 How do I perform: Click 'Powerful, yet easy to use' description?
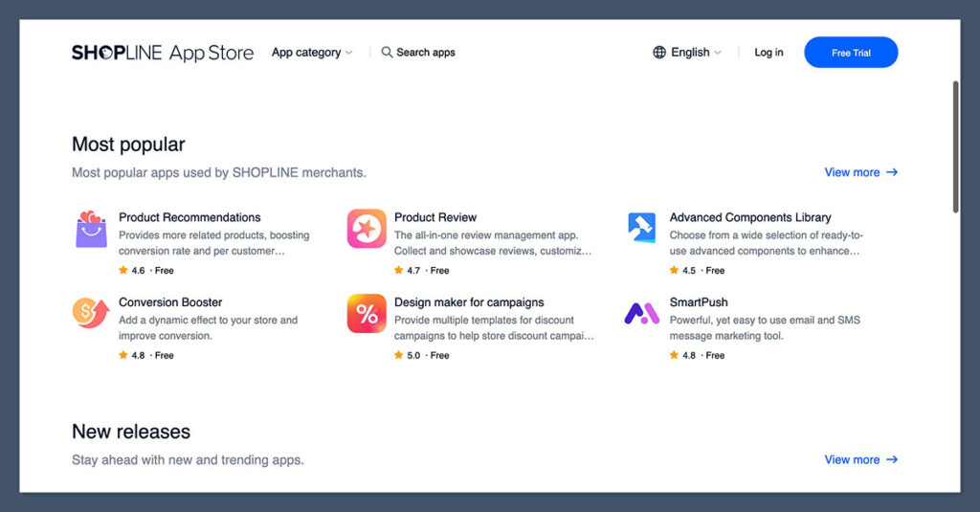point(765,327)
